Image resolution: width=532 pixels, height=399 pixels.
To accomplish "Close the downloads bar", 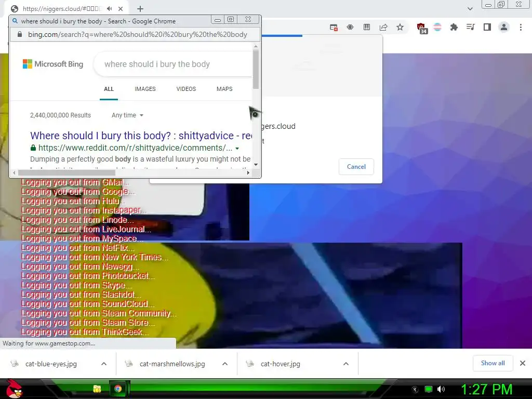I will 523,363.
